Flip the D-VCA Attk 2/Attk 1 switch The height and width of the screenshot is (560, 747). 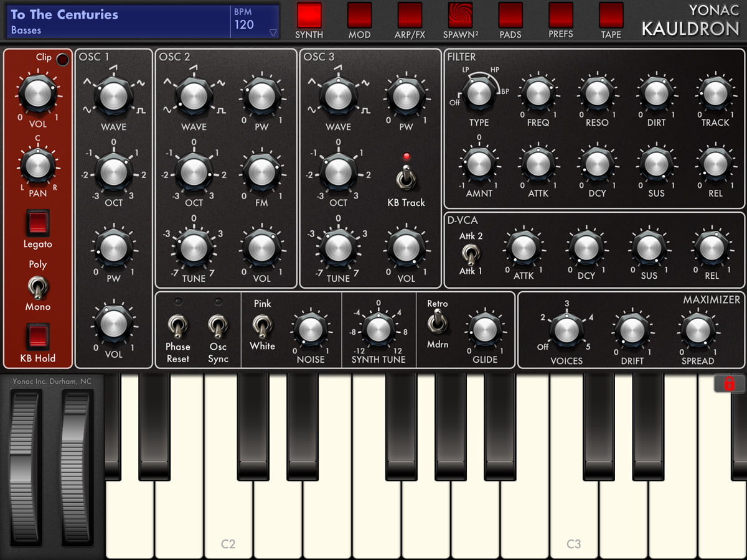coord(471,253)
